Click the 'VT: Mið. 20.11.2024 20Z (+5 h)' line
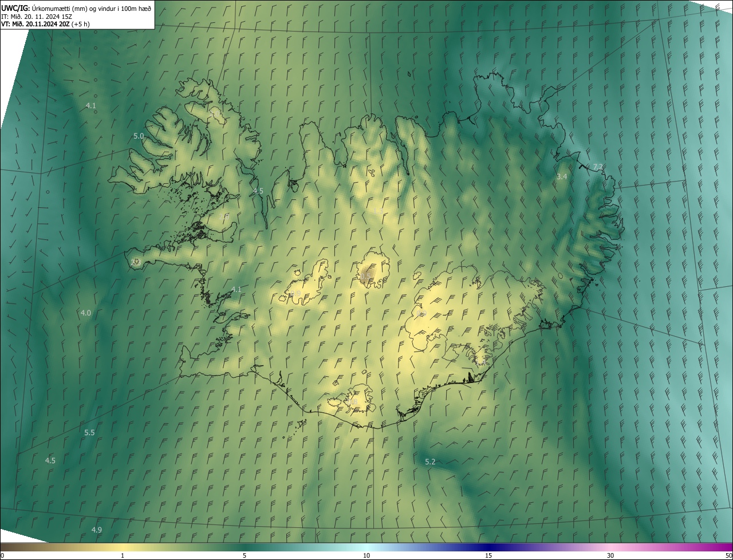Screen dimensions: 733x560 [45, 24]
